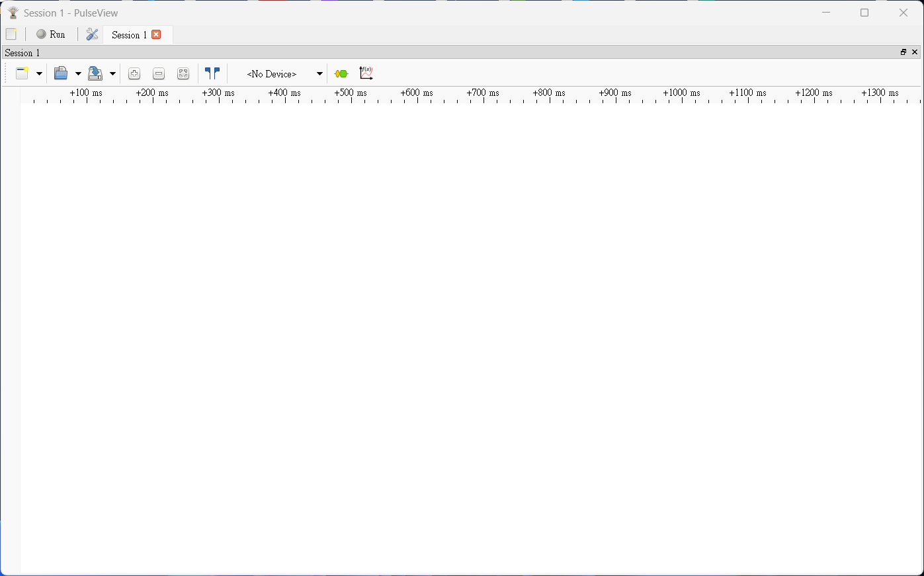
Task: Add a protocol decoder via green-yellow icon
Action: click(341, 73)
